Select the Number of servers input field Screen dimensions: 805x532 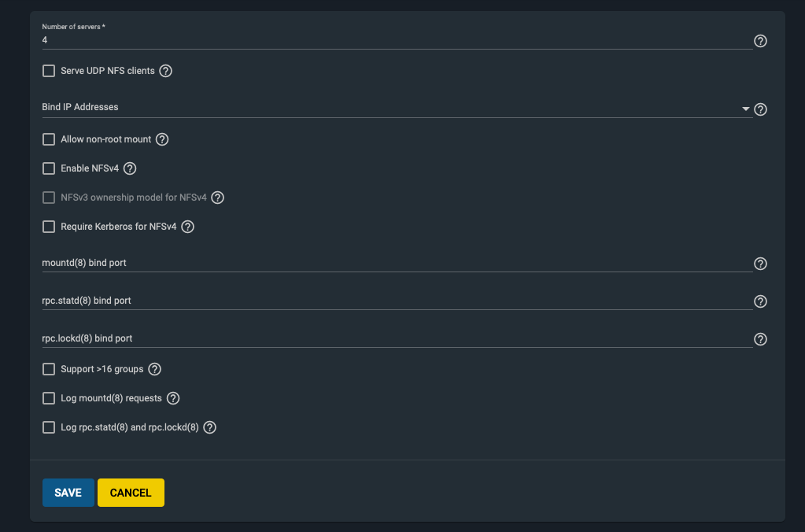click(x=397, y=40)
